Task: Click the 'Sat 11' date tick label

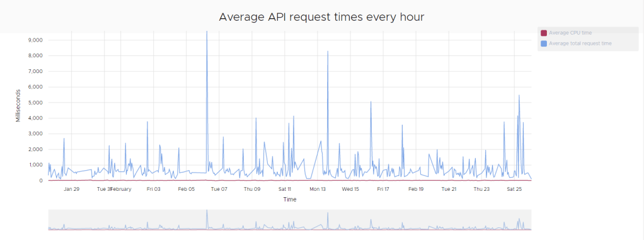Action: click(285, 189)
